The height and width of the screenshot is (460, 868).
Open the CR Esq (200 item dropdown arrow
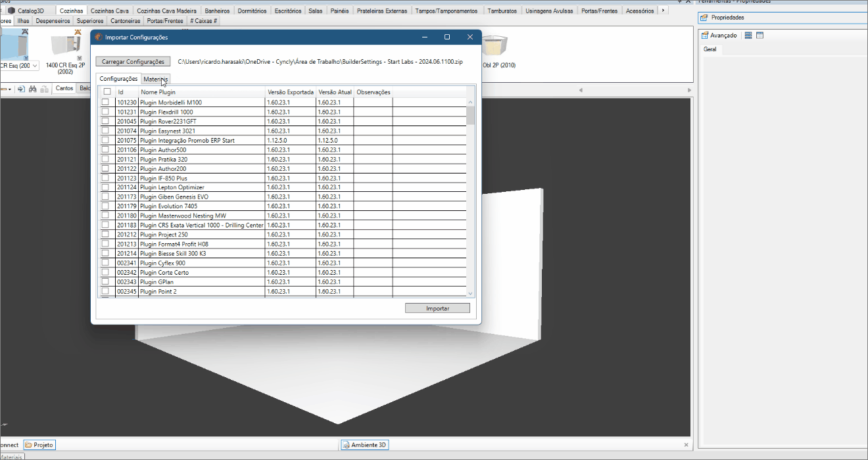click(34, 66)
